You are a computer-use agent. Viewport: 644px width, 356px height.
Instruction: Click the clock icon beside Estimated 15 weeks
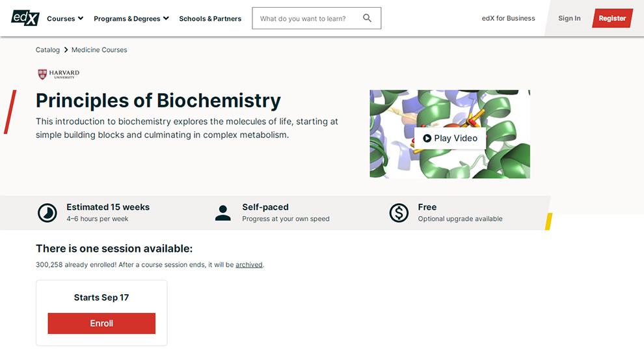[47, 213]
